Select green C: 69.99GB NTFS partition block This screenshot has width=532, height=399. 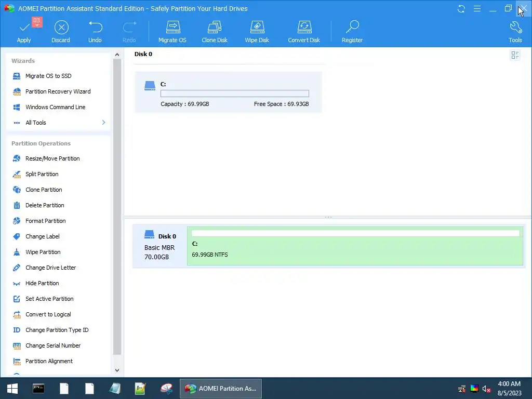(x=355, y=246)
